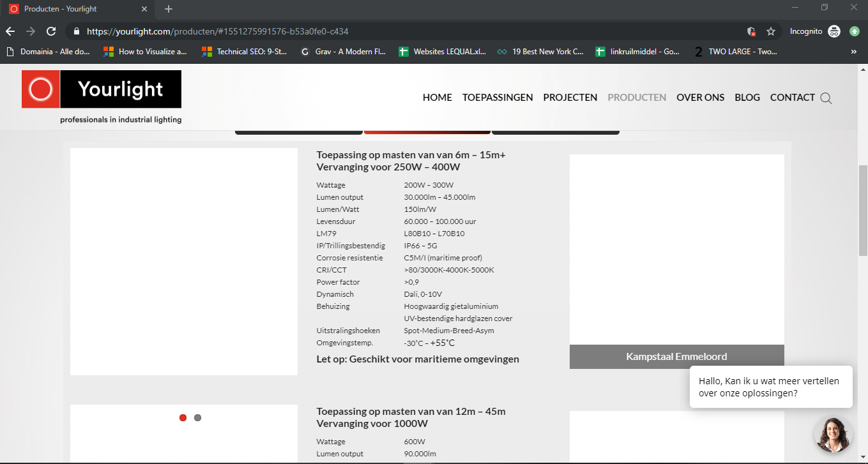This screenshot has width=868, height=464.
Task: Click the browser back arrow
Action: [10, 31]
